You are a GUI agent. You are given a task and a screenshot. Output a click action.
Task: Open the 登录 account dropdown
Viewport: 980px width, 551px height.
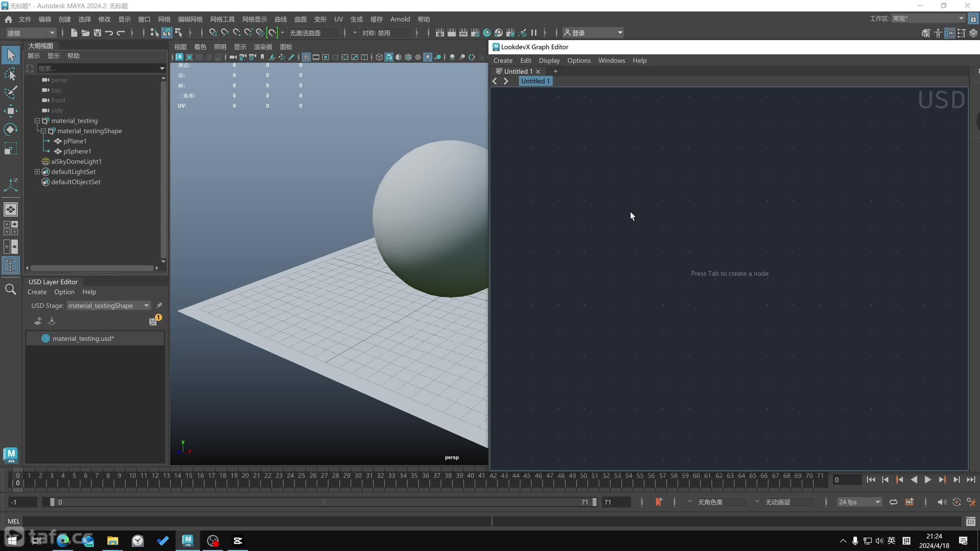[593, 33]
